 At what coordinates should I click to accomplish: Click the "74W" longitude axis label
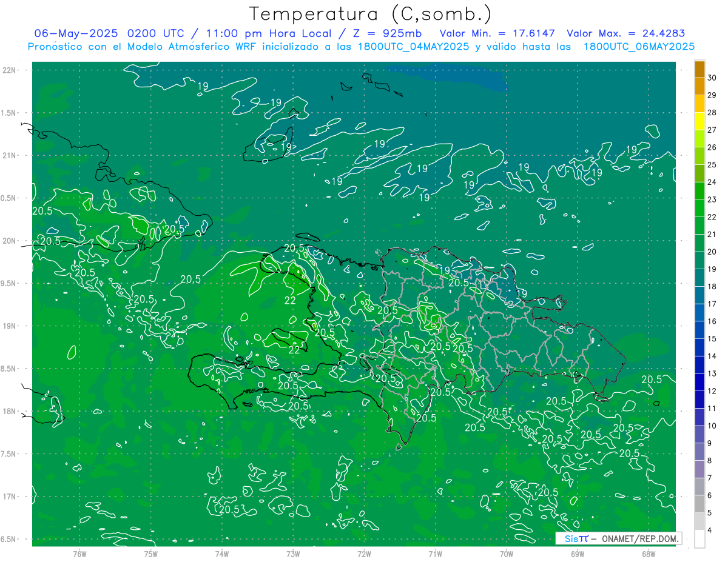(221, 554)
